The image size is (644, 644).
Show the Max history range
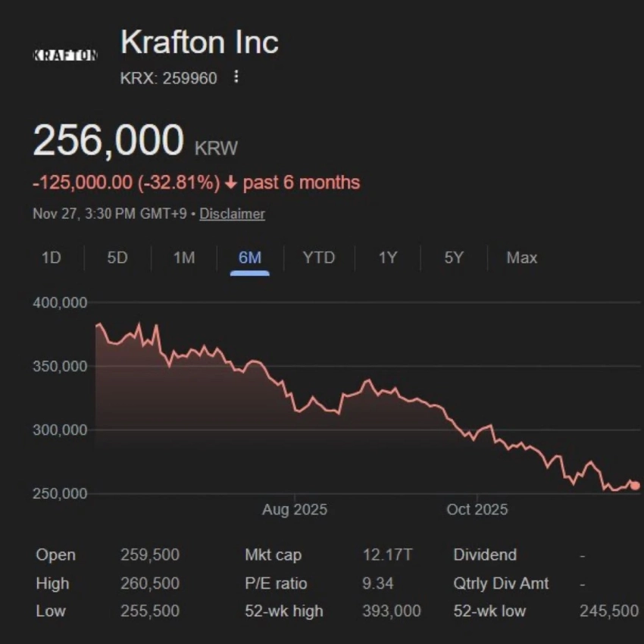coord(522,258)
